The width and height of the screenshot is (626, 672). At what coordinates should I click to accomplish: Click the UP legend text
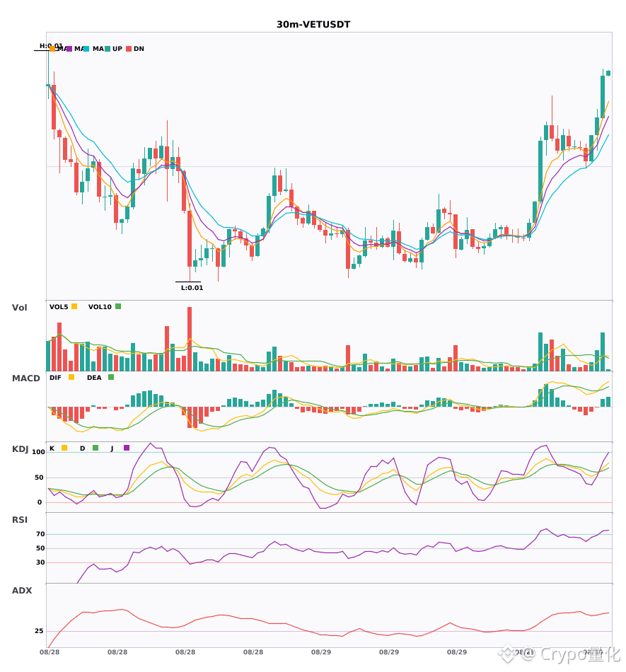117,49
